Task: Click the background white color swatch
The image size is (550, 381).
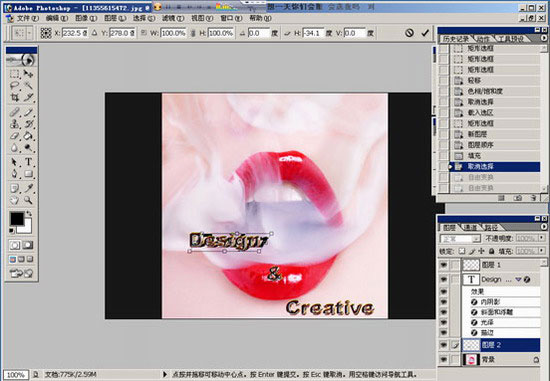Action: click(x=27, y=228)
